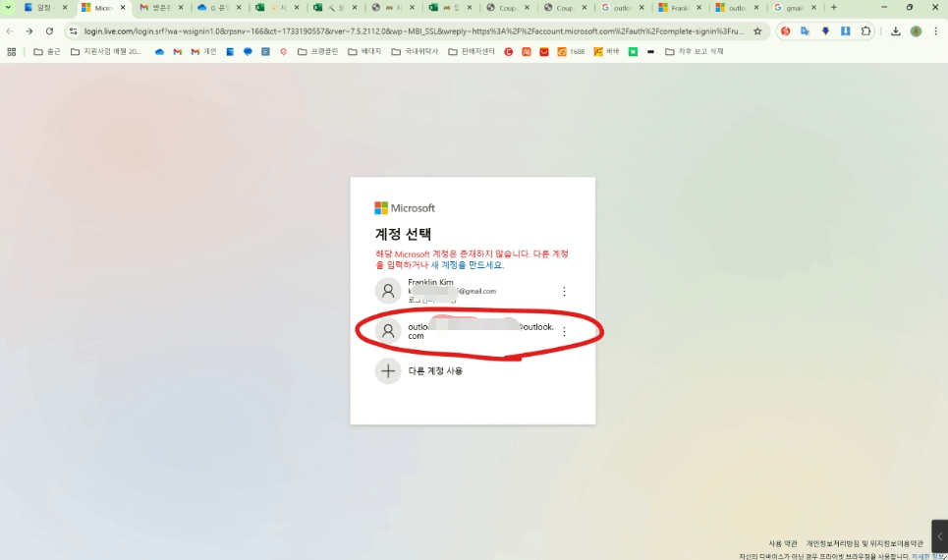Open the apps grid in bookmarks bar
Image resolution: width=948 pixels, height=560 pixels.
pyautogui.click(x=12, y=52)
